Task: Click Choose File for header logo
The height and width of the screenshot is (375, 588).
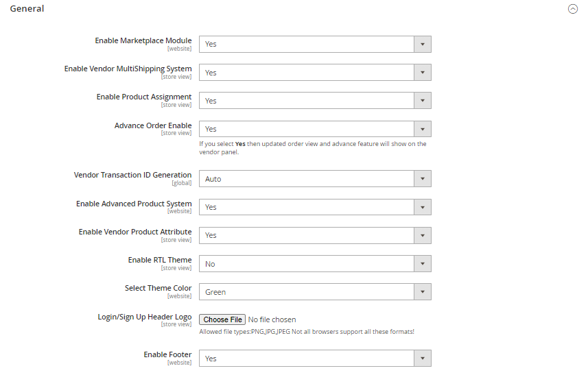Action: pos(223,319)
